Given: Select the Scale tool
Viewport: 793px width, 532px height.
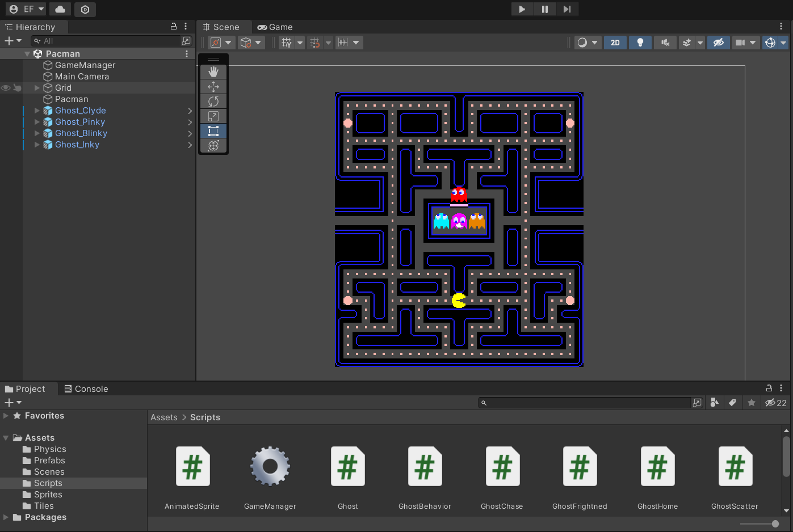Looking at the screenshot, I should [x=213, y=116].
